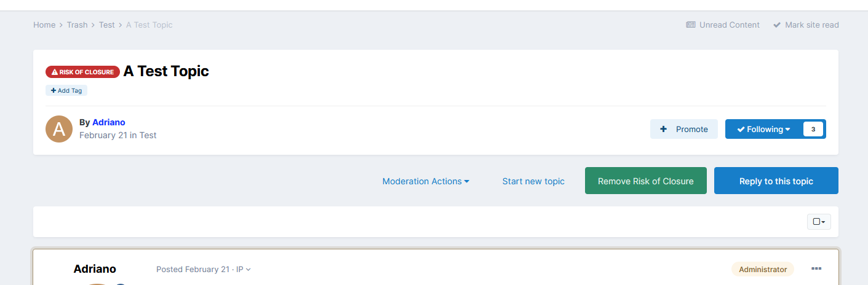
Task: Click Remove Risk of Closure button
Action: click(x=646, y=181)
